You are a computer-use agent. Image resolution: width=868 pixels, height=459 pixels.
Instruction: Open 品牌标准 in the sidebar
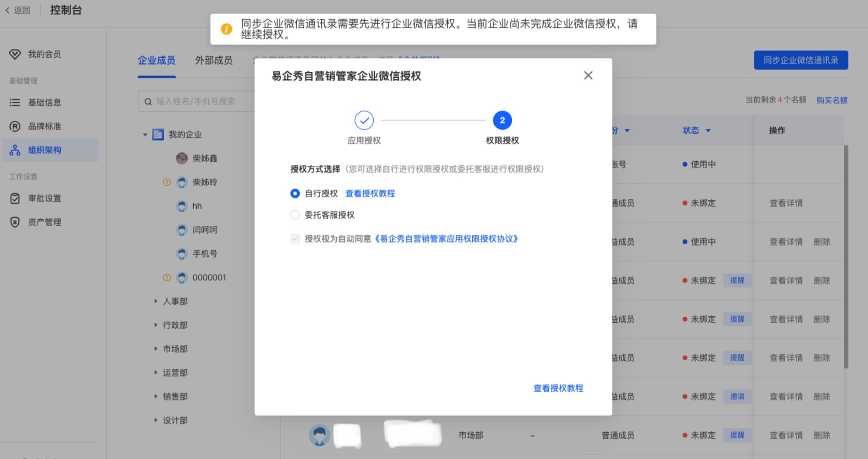[44, 126]
